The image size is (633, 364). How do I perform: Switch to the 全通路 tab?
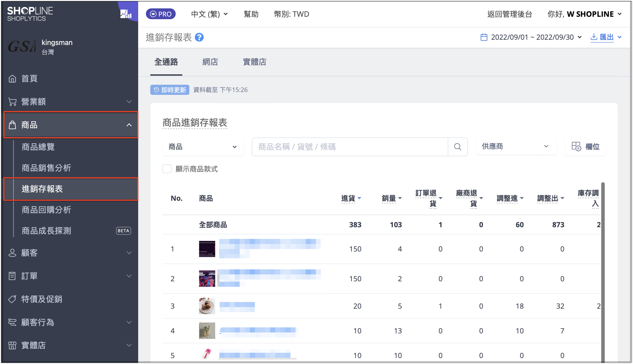166,62
